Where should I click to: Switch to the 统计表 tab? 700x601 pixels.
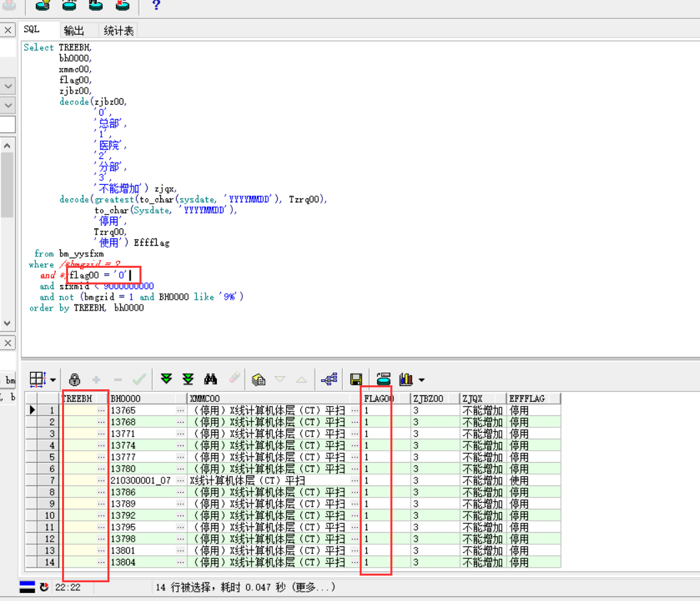tap(119, 30)
